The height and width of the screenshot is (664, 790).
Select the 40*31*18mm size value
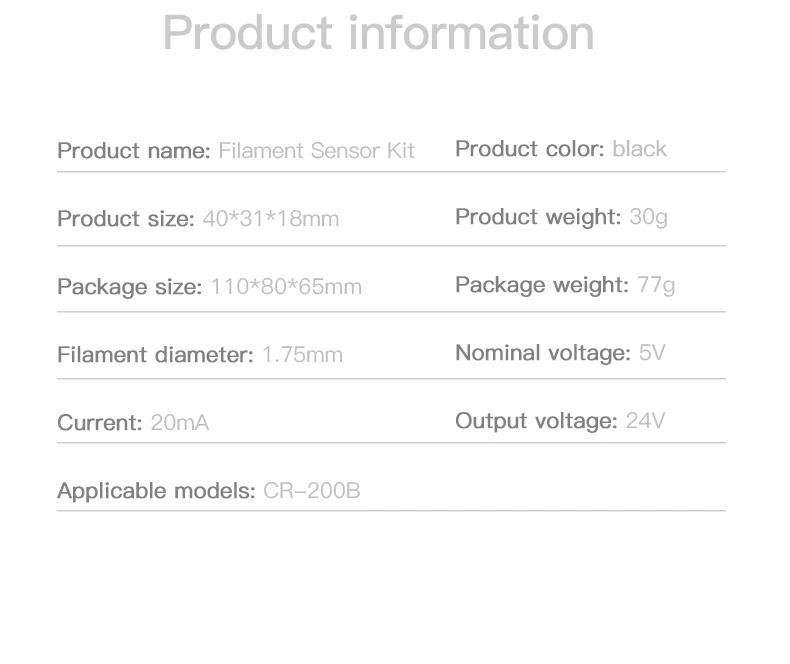pos(270,219)
